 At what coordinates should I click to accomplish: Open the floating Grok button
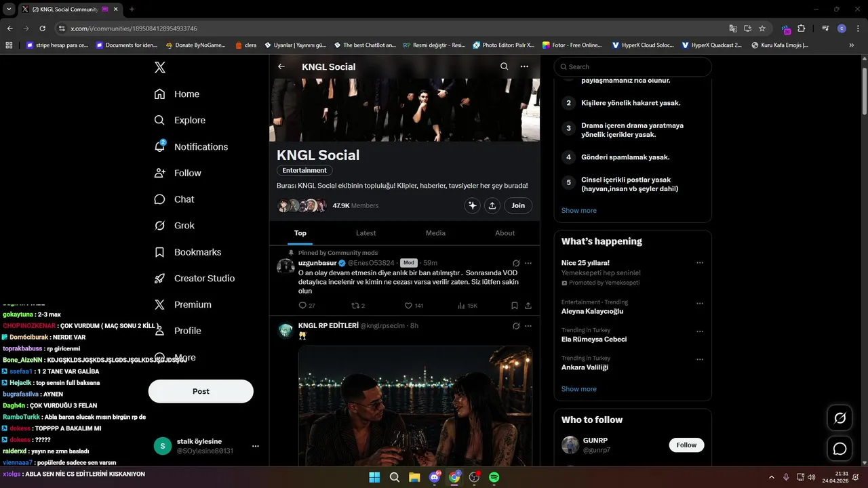840,418
